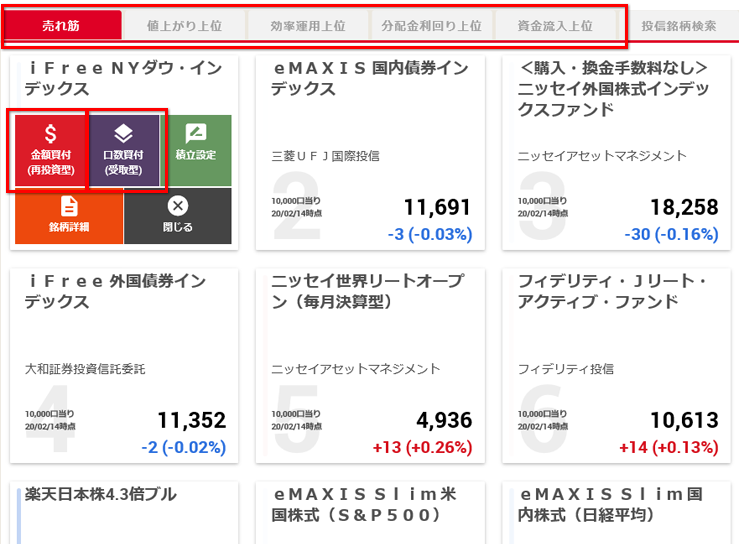Open 銘柄詳細 document icon button
This screenshot has height=546, width=739.
pos(69,216)
